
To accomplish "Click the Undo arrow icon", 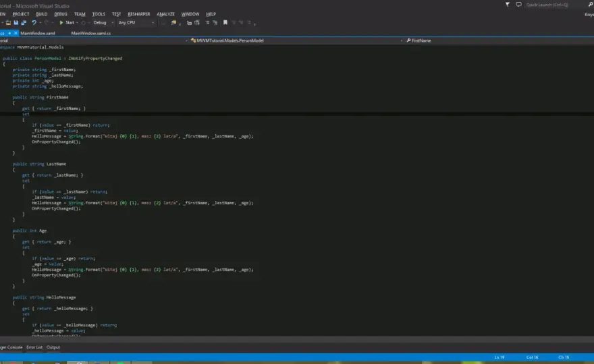I will tap(34, 23).
